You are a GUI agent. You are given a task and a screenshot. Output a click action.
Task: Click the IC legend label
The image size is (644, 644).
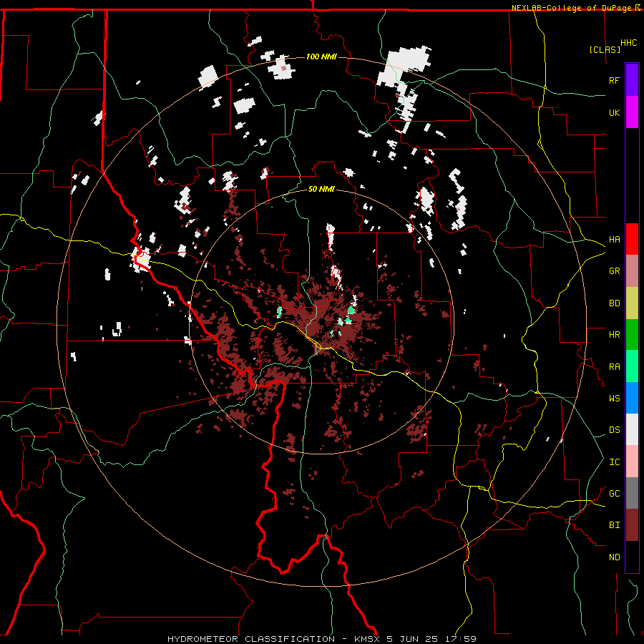pos(614,462)
